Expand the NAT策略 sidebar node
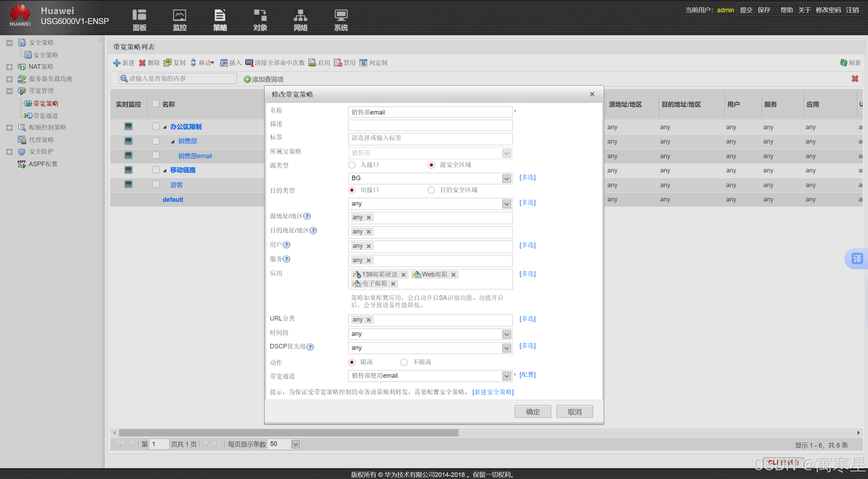The image size is (868, 479). click(x=9, y=67)
